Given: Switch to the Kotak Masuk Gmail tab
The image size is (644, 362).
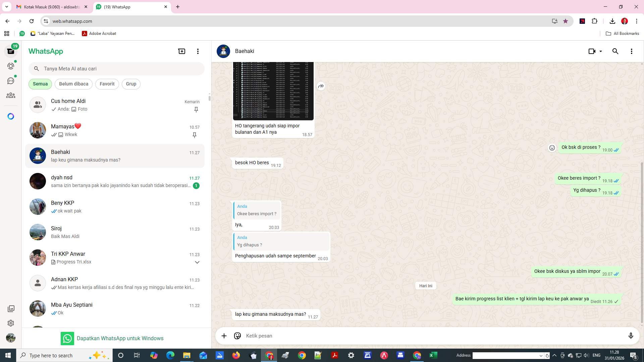Looking at the screenshot, I should [50, 7].
